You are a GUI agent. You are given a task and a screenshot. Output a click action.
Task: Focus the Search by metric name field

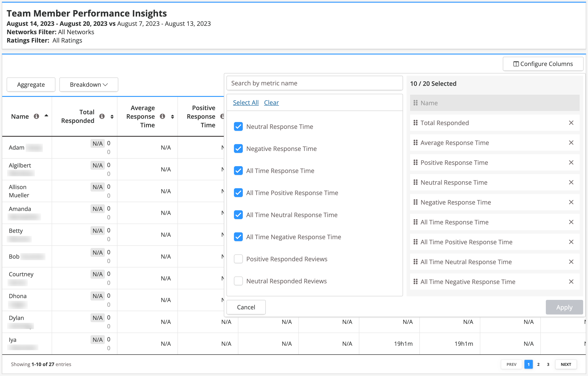click(x=315, y=83)
